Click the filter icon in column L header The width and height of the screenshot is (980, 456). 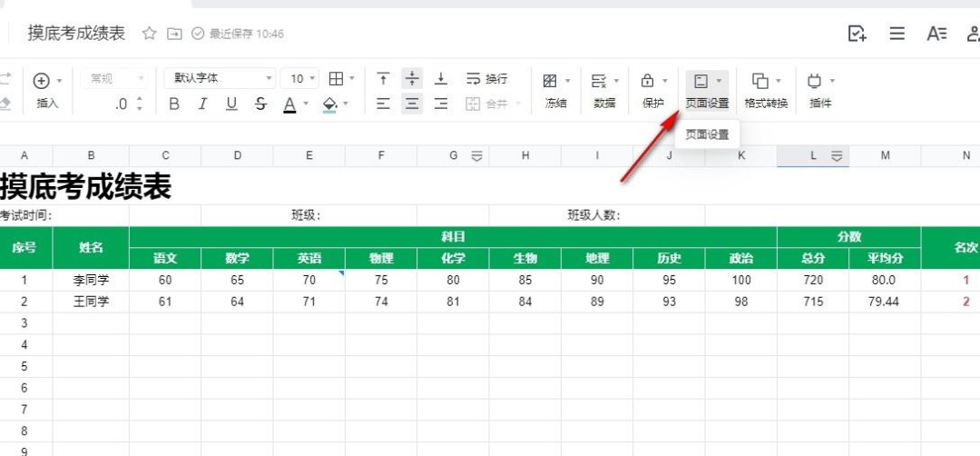pyautogui.click(x=837, y=156)
